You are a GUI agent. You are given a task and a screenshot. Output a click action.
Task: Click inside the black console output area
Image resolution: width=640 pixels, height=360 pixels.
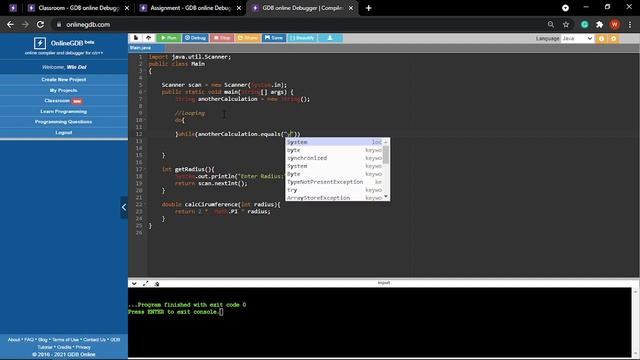point(380,322)
